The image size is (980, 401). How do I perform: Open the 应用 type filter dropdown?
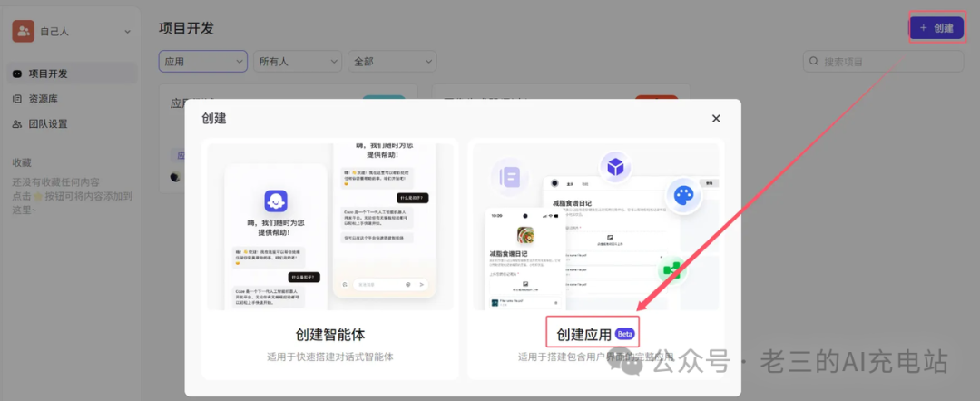pos(203,61)
